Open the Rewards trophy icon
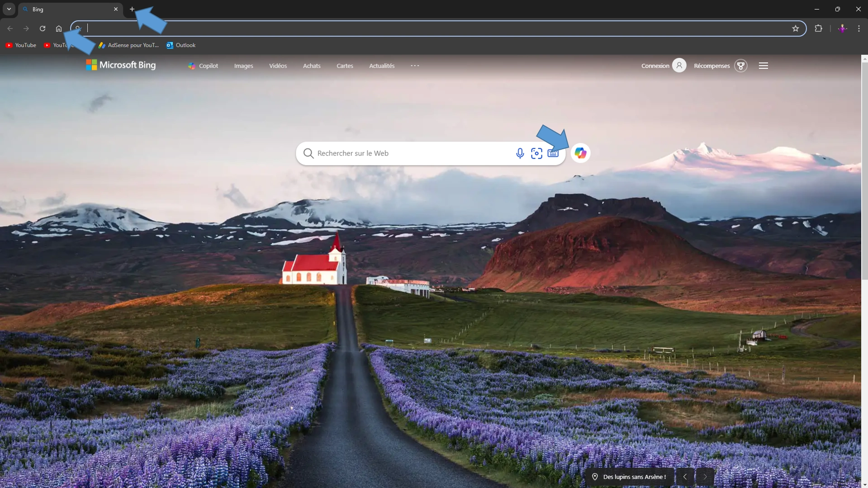Image resolution: width=868 pixels, height=488 pixels. click(x=740, y=66)
